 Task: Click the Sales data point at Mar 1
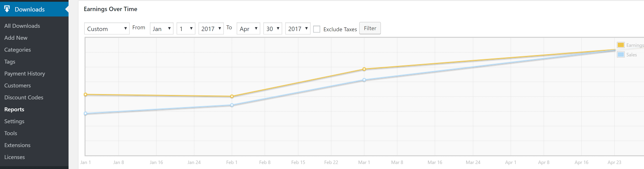(364, 80)
